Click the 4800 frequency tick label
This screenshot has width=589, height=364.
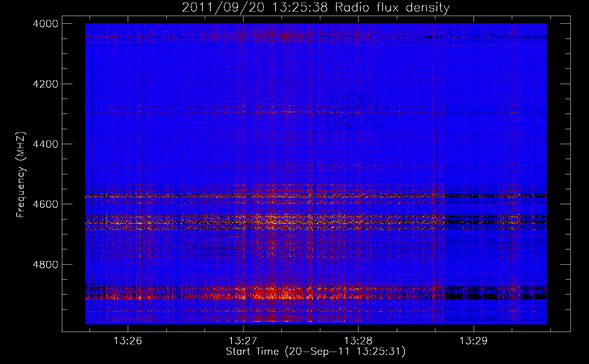[46, 265]
